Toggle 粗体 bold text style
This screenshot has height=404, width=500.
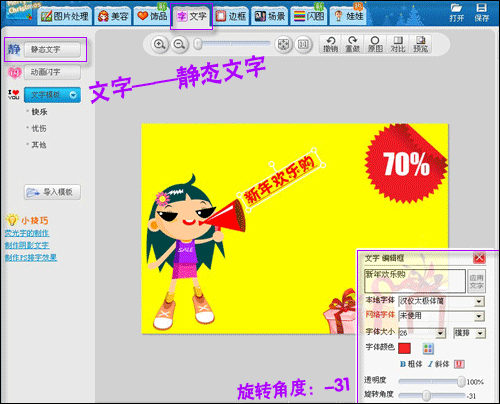[x=411, y=364]
